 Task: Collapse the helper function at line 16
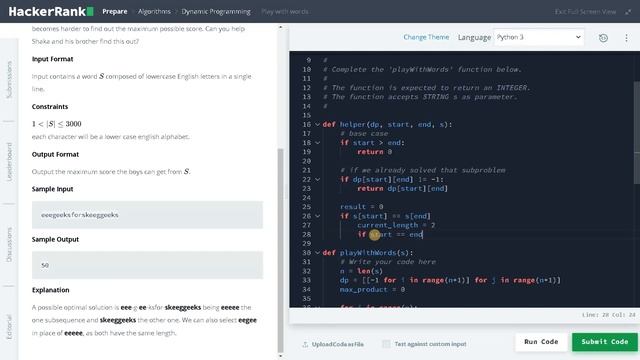pos(317,124)
